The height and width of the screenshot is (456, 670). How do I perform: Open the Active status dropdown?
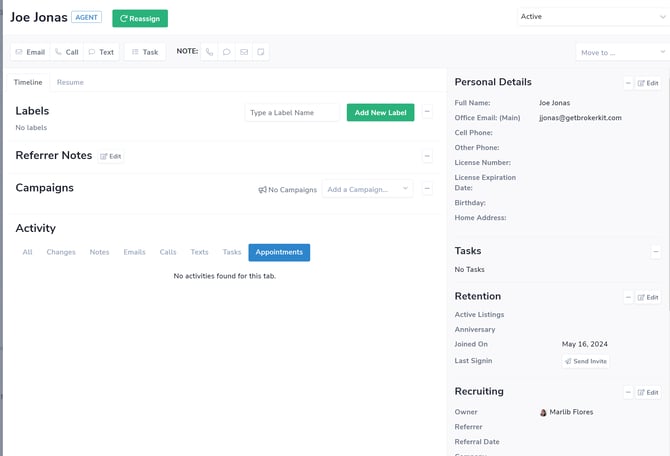point(592,17)
